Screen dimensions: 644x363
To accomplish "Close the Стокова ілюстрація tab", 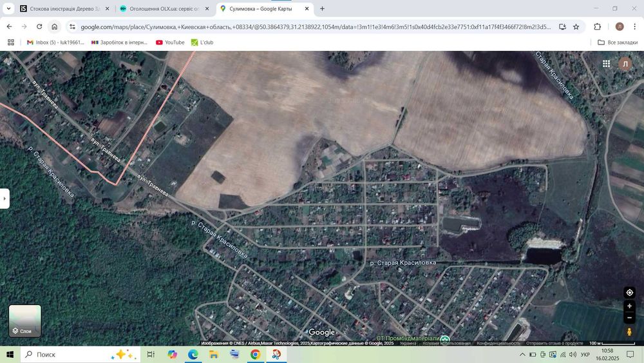I will click(x=107, y=8).
